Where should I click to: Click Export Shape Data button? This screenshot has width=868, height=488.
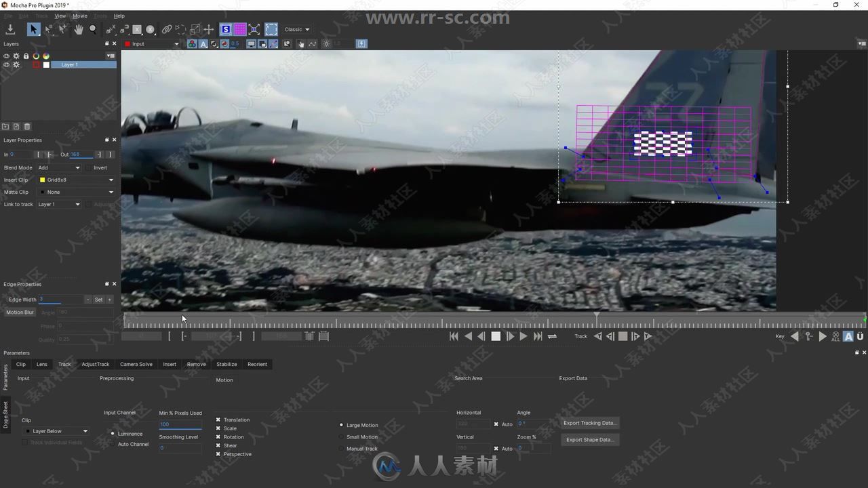589,439
